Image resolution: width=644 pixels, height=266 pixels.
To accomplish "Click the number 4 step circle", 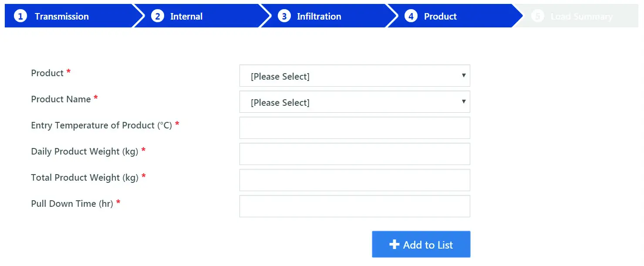I will [411, 17].
